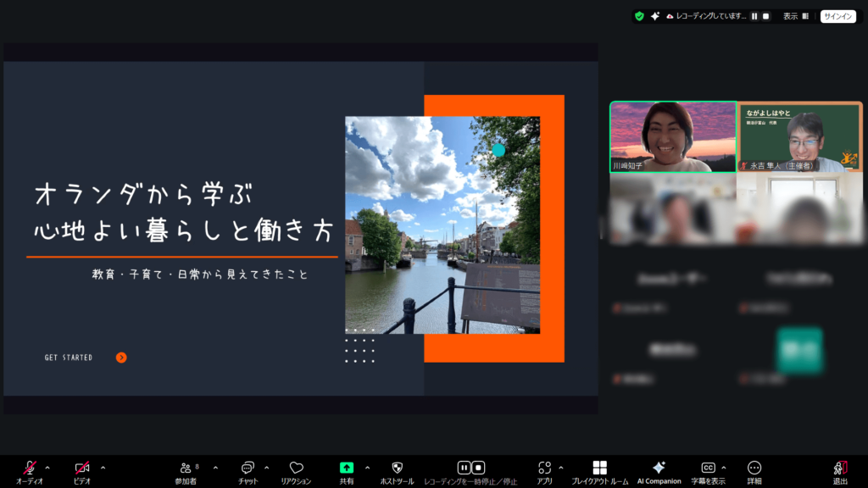Screen dimensions: 868x488
Task: Launch AI Companion from the bottom toolbar
Action: (x=659, y=469)
